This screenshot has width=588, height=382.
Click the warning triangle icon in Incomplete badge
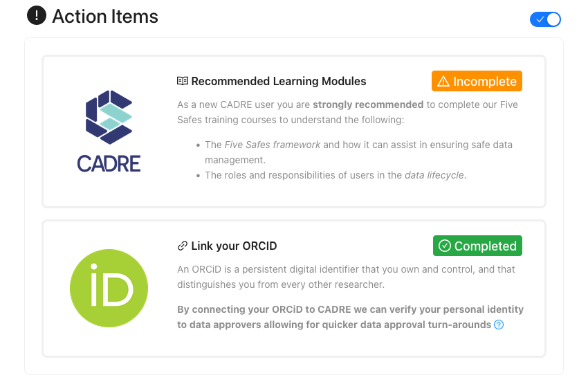pyautogui.click(x=443, y=81)
